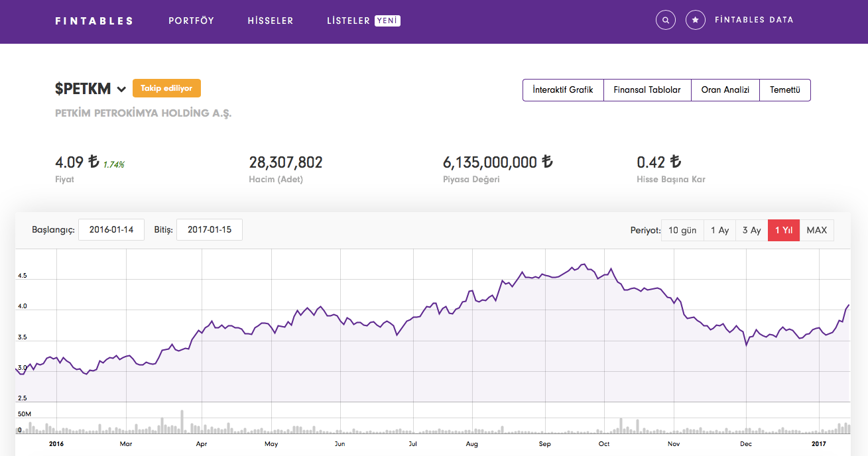This screenshot has width=868, height=456.
Task: Click the Periyot: label
Action: click(x=645, y=231)
